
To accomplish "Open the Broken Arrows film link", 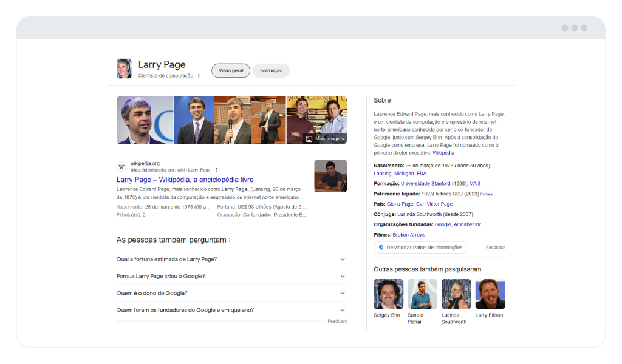I will click(x=409, y=235).
